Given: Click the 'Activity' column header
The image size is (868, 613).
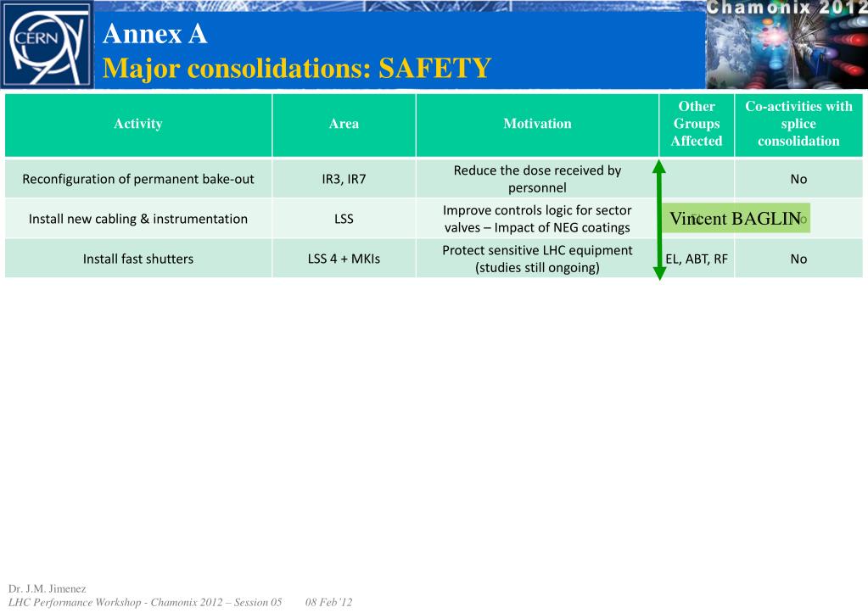Looking at the screenshot, I should (138, 124).
